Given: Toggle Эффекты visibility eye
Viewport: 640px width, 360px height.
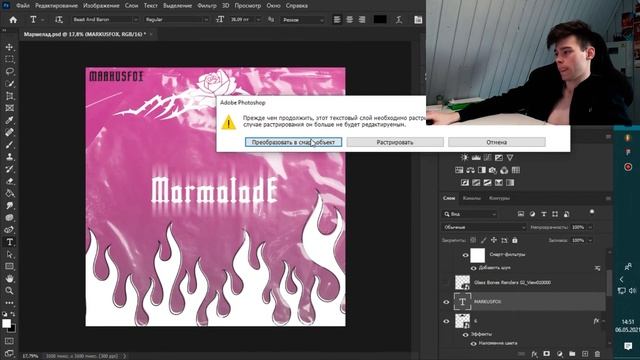Looking at the screenshot, I should [465, 335].
